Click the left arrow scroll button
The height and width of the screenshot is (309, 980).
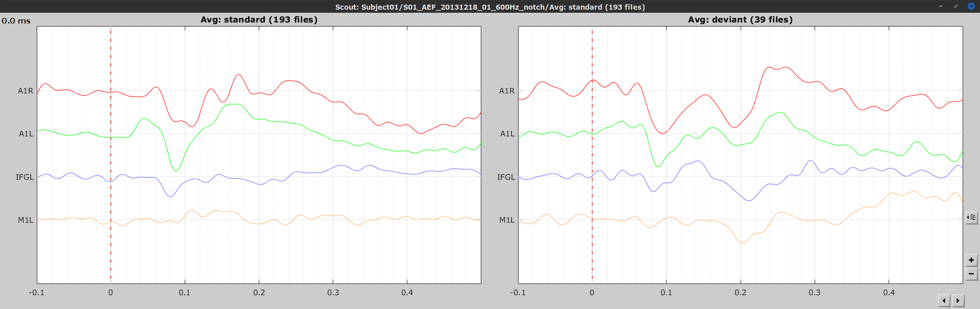coord(944,301)
